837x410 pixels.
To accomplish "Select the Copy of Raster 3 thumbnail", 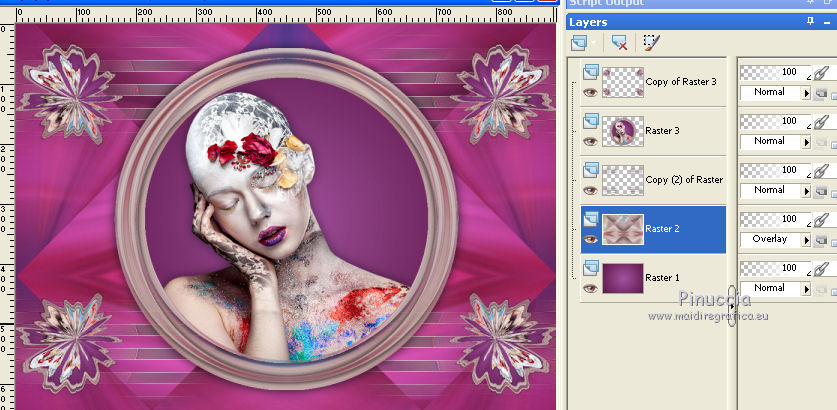I will click(623, 82).
